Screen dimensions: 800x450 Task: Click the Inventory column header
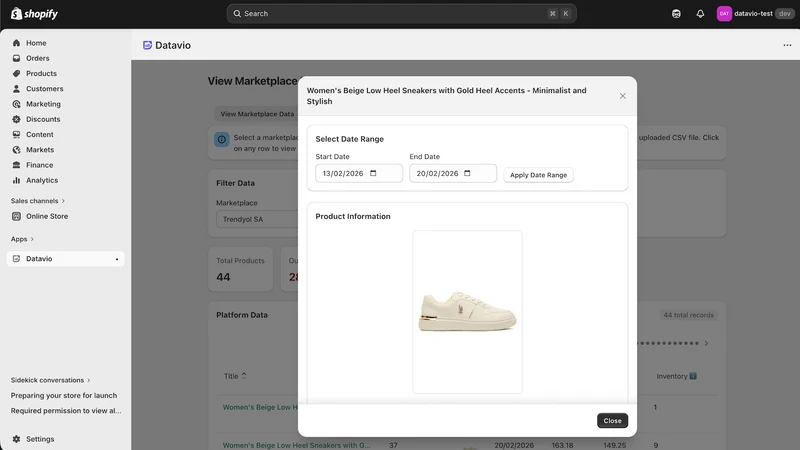point(676,376)
